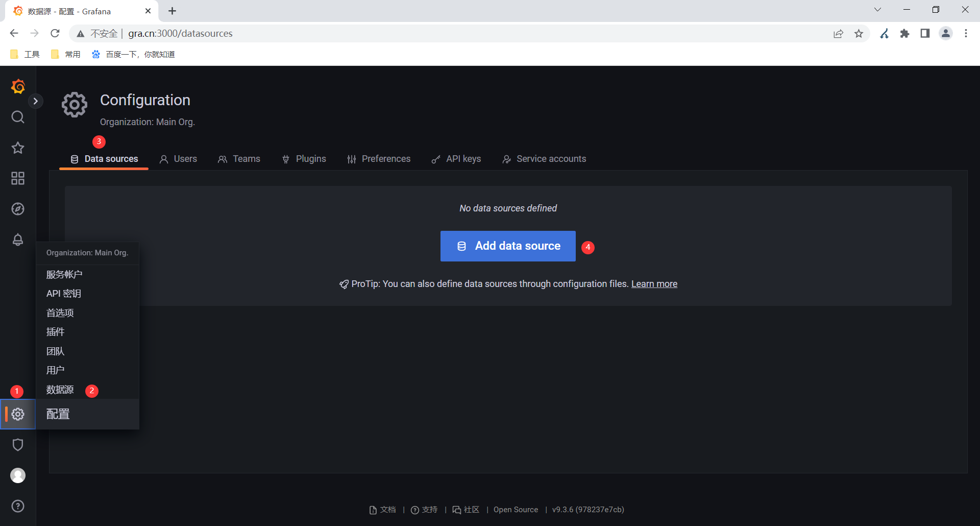
Task: Open the tab search dropdown arrow
Action: (877, 10)
